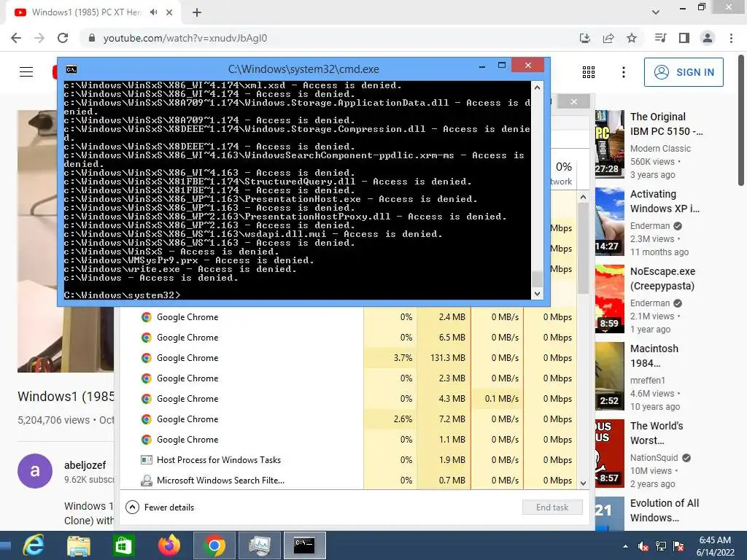Screen dimensions: 747x560
Task: Toggle Chrome side panel icon
Action: [684, 38]
